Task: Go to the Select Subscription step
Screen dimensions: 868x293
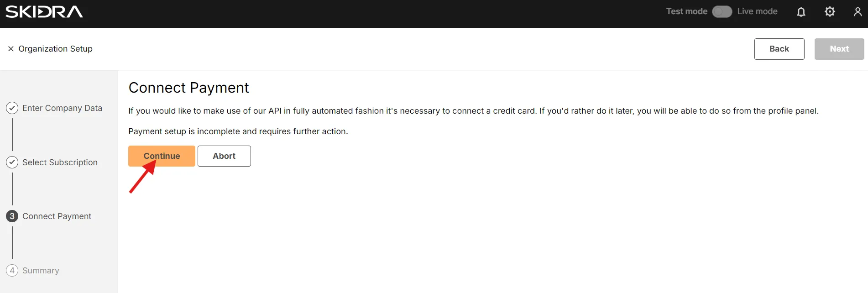Action: [60, 162]
